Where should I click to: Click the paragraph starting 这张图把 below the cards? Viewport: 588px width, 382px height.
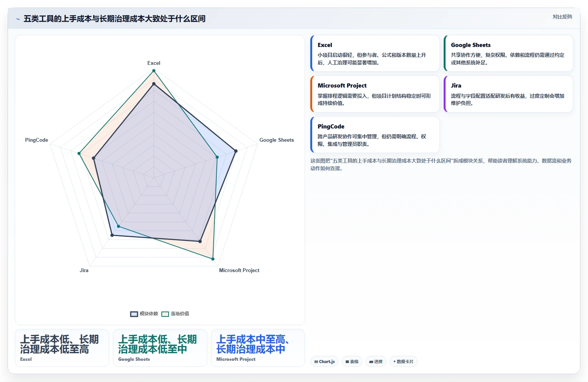point(441,164)
